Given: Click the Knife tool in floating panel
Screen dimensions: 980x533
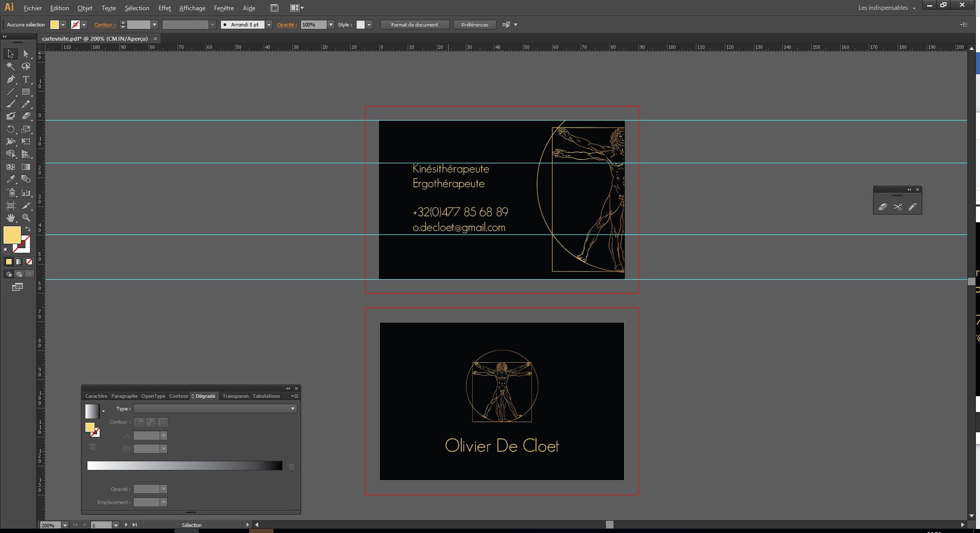Looking at the screenshot, I should pyautogui.click(x=913, y=206).
